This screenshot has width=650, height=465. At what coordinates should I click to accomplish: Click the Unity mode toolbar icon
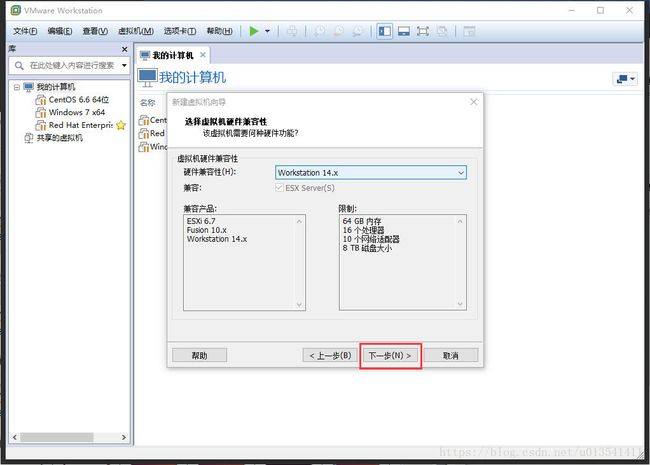click(442, 31)
